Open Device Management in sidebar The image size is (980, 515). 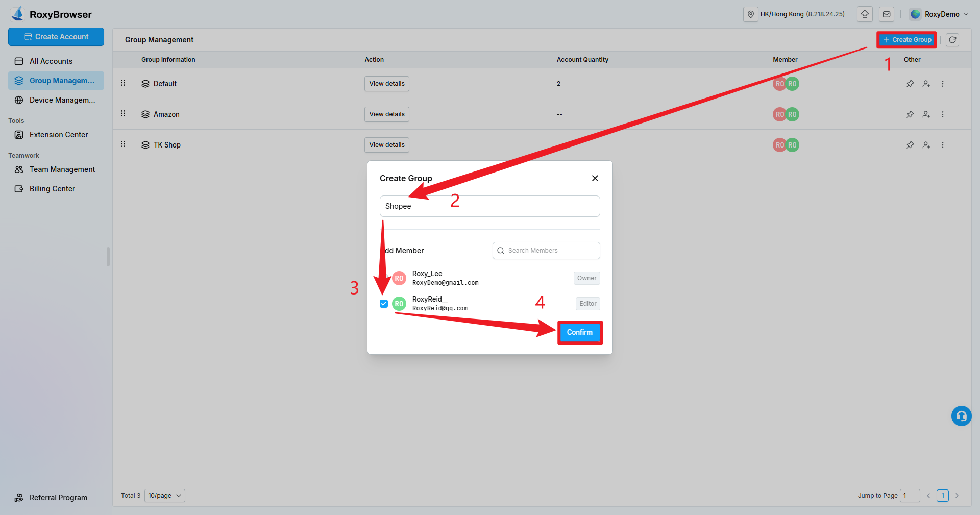pos(56,100)
